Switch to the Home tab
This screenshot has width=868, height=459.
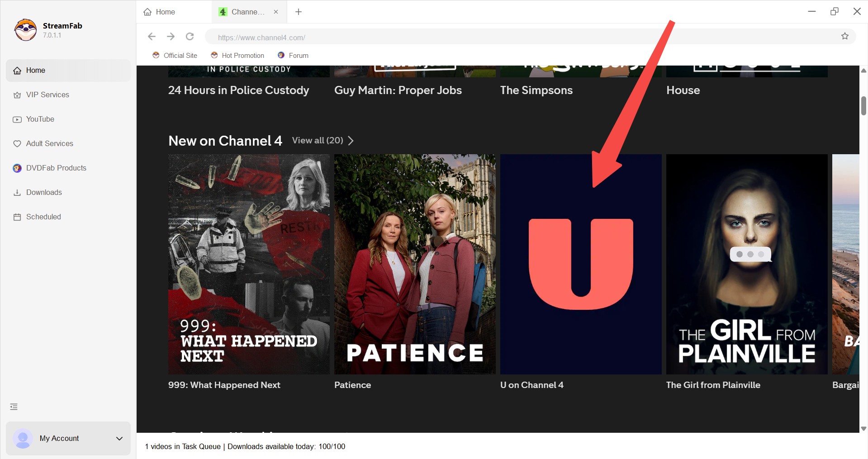[x=164, y=12]
